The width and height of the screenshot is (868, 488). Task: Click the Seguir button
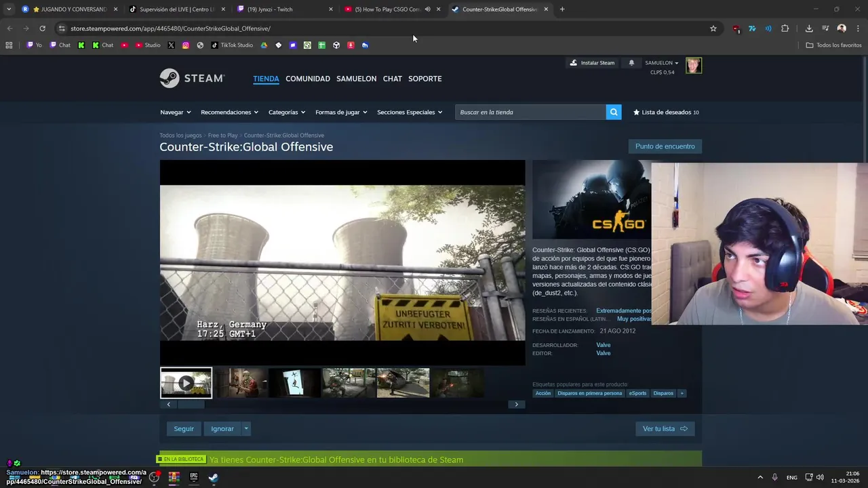tap(184, 429)
